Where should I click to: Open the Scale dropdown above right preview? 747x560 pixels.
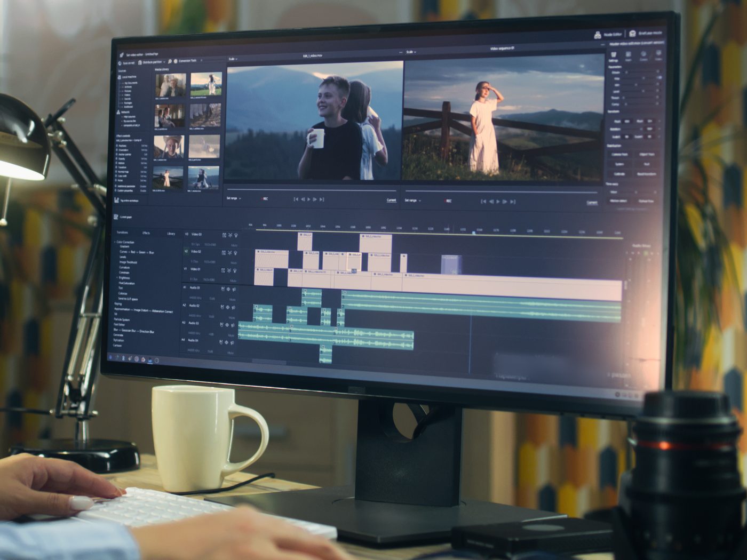coord(411,52)
